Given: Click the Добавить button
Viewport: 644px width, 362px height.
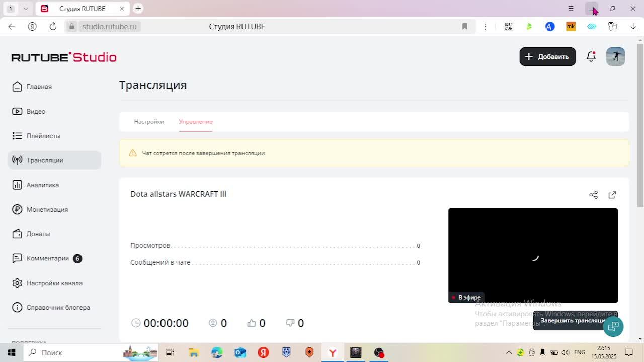Looking at the screenshot, I should [x=547, y=57].
